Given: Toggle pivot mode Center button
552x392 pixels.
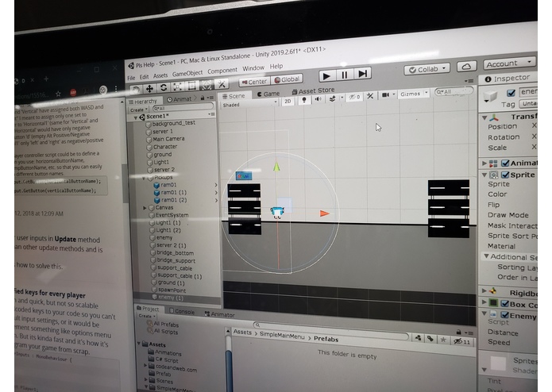Looking at the screenshot, I should [254, 82].
